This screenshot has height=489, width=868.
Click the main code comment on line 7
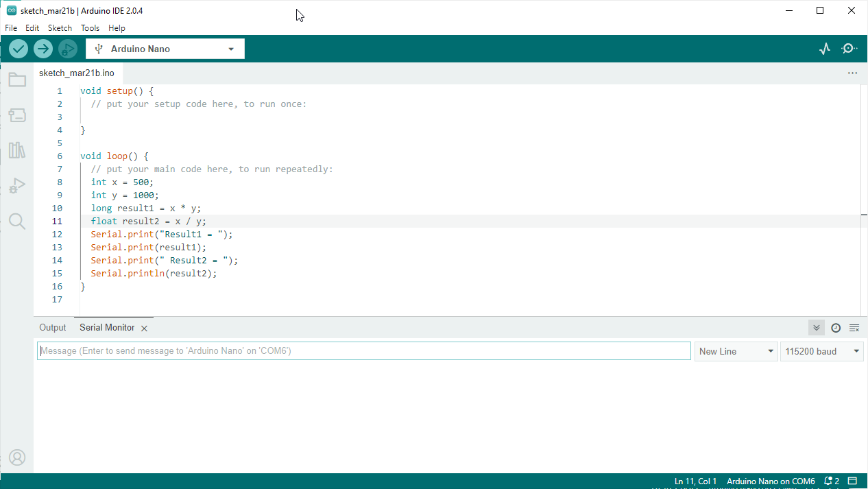[x=212, y=169]
